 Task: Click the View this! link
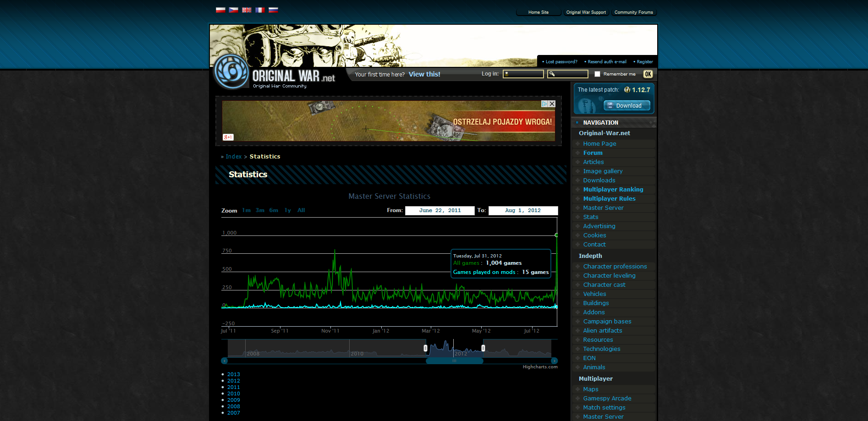424,74
